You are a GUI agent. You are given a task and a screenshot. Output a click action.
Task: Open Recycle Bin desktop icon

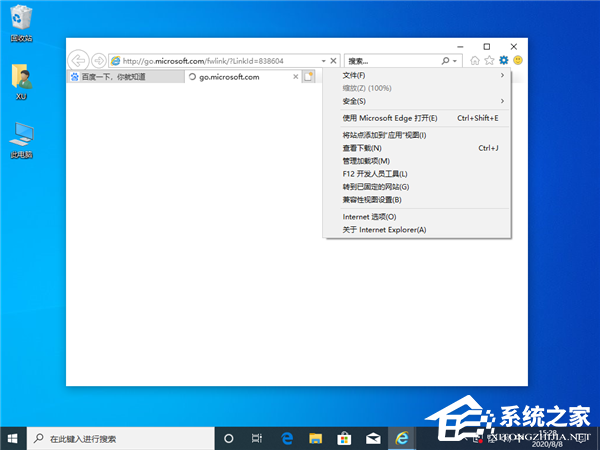(x=20, y=24)
